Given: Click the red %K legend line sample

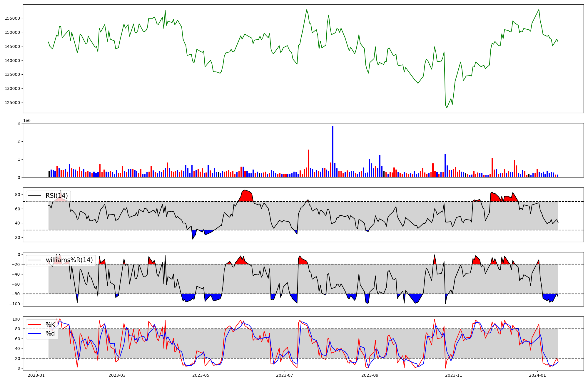Looking at the screenshot, I should click(34, 325).
